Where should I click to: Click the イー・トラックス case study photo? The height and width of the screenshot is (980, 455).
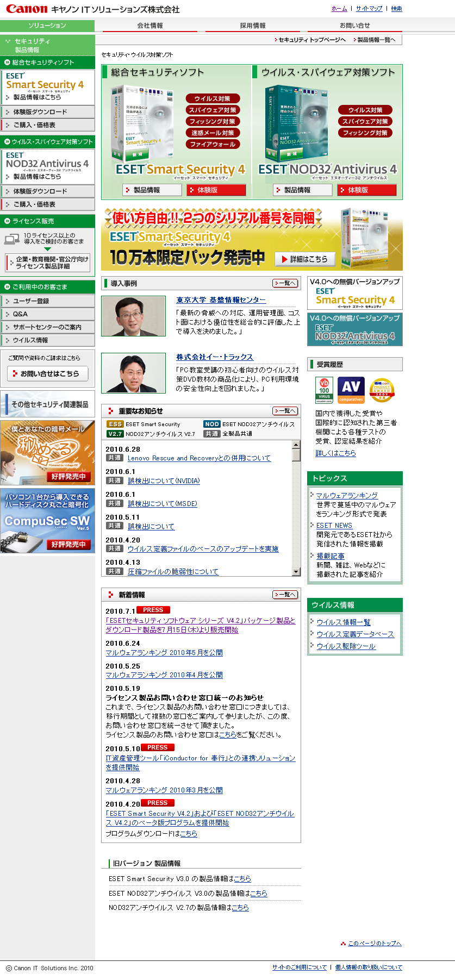click(x=134, y=373)
